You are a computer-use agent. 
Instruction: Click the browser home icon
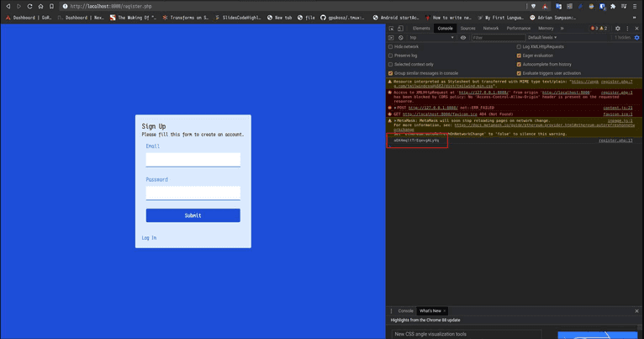(x=40, y=6)
